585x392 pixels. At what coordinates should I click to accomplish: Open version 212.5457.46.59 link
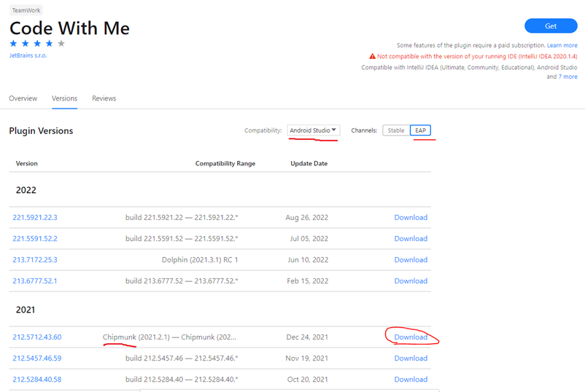[37, 358]
